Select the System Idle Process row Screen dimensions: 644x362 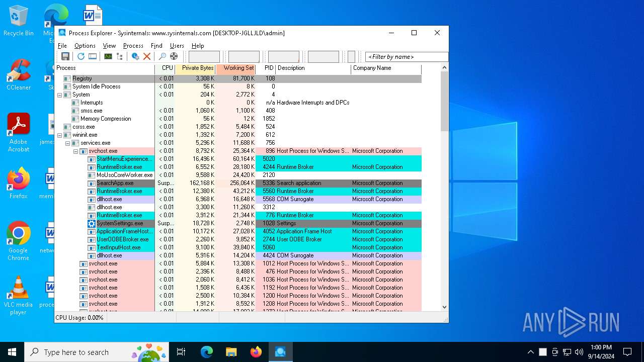[x=238, y=86]
